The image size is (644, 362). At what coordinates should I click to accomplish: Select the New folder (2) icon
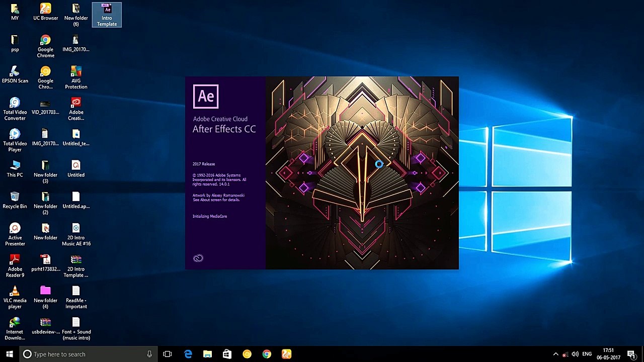coord(45,203)
